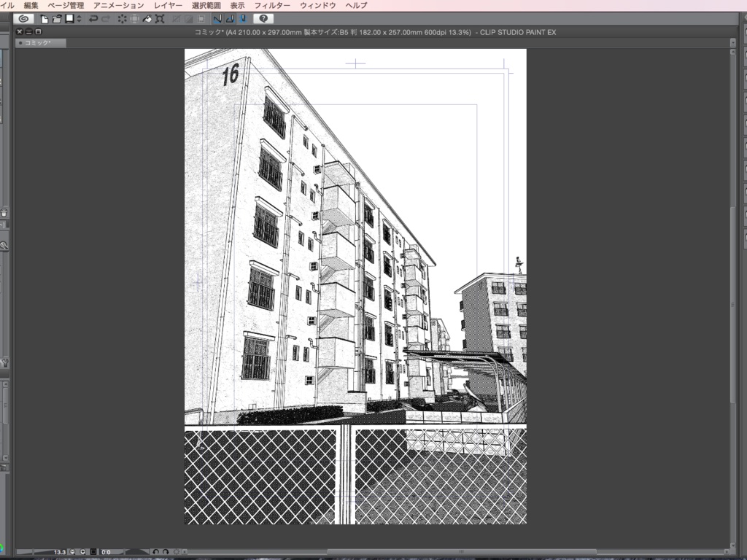Open a file using the folder icon
Screen dimensions: 747x560
coord(58,18)
